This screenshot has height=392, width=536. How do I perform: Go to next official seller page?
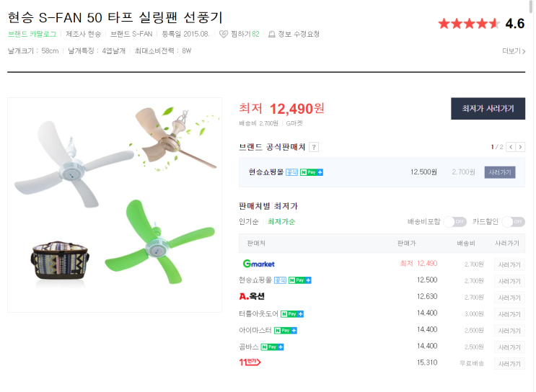pyautogui.click(x=520, y=147)
